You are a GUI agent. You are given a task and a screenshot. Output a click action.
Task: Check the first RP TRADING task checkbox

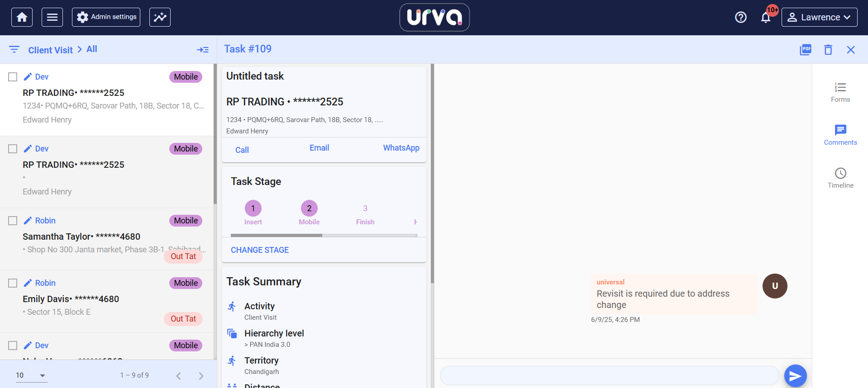(13, 77)
